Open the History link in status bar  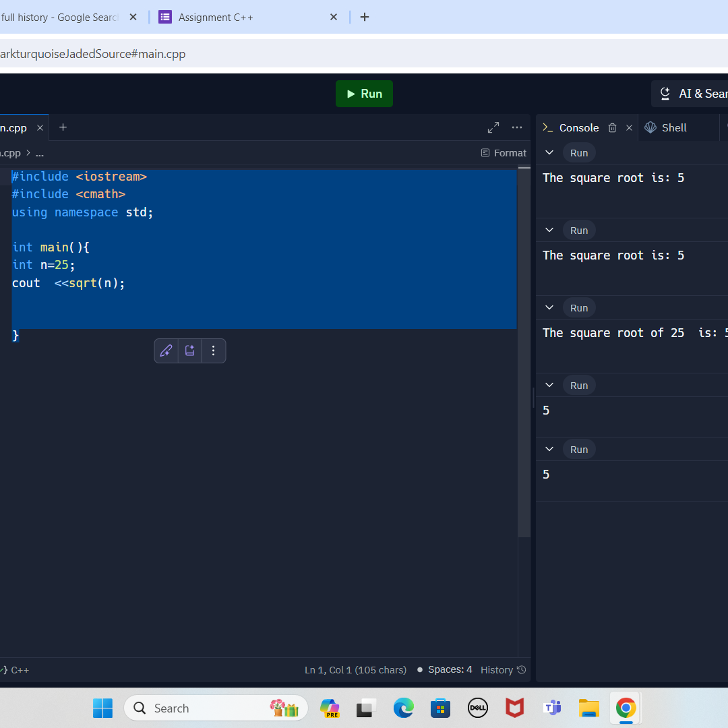503,669
